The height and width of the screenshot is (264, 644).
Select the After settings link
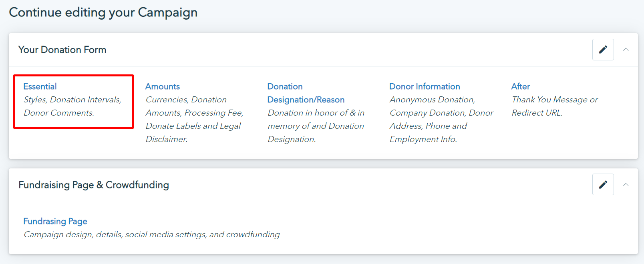click(520, 86)
